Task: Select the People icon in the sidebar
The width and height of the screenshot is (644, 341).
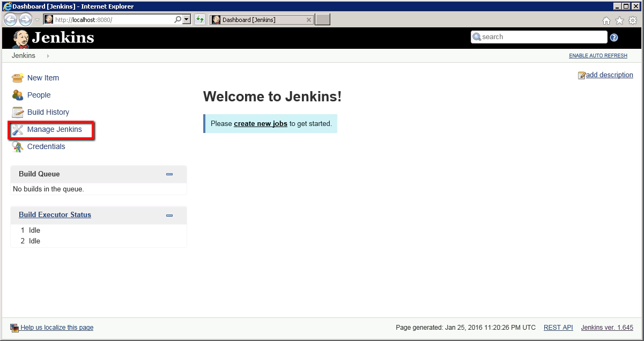Action: [17, 95]
